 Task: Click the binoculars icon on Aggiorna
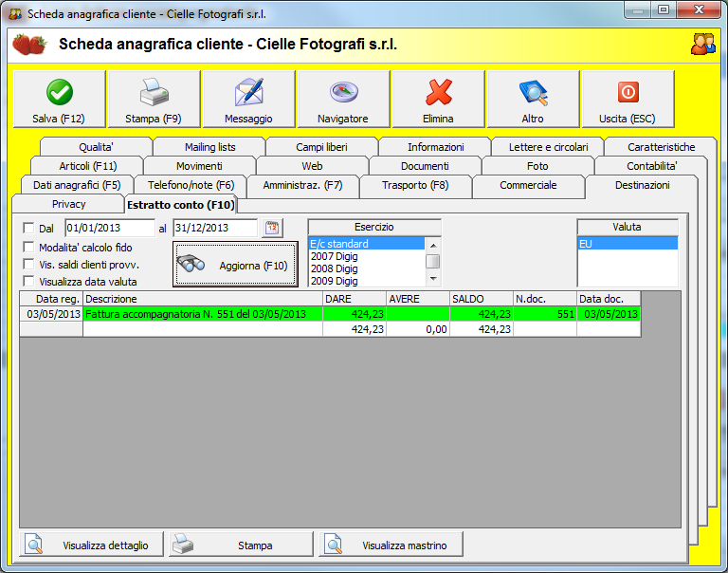[x=191, y=264]
